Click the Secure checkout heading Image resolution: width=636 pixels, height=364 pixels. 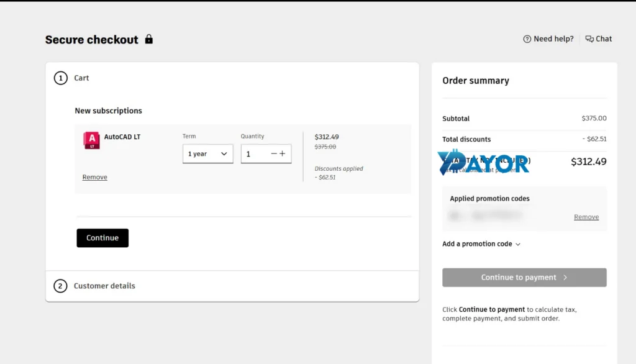92,39
